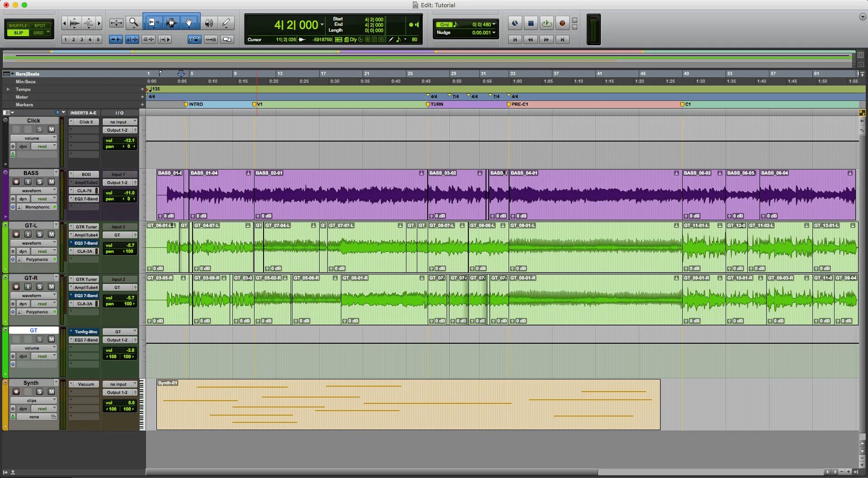Open BASS track name dropdown arrow
Screen dimensions: 868x478
click(56, 172)
